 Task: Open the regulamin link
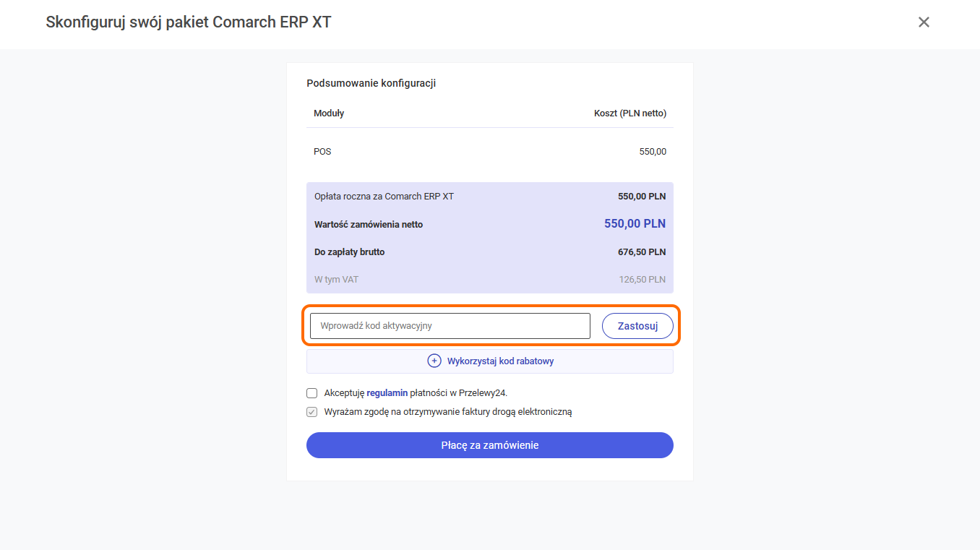pyautogui.click(x=387, y=393)
